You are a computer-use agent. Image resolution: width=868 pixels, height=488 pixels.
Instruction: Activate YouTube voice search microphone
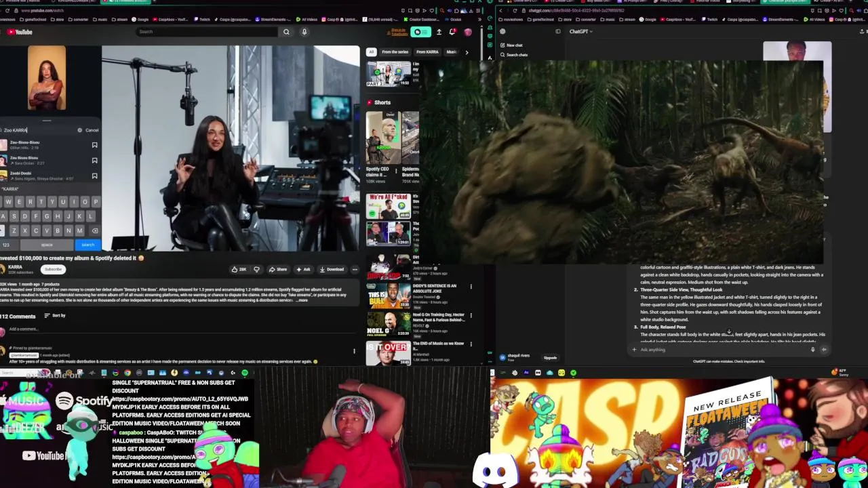point(304,32)
